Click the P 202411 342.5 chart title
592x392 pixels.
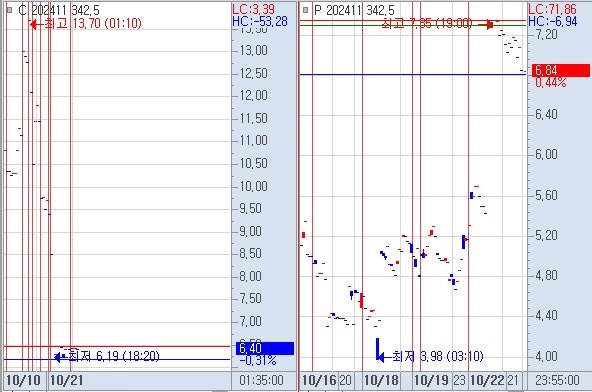coord(354,10)
